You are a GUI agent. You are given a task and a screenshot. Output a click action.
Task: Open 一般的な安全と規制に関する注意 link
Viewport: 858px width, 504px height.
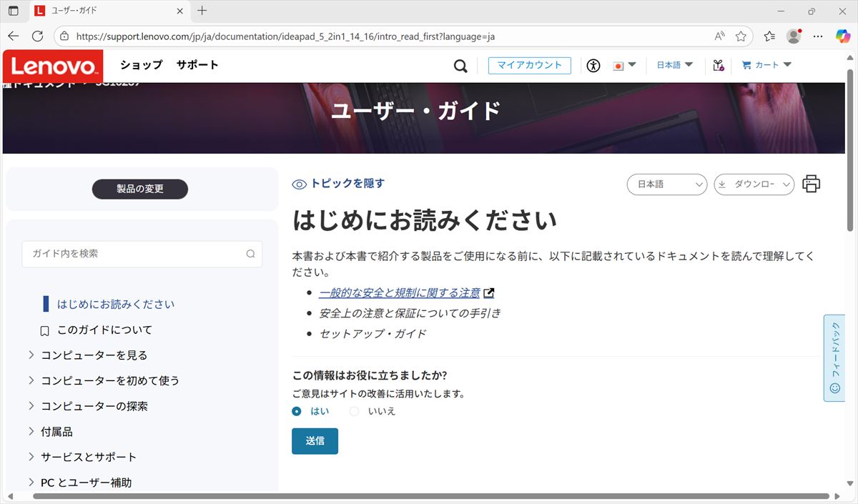coord(400,293)
